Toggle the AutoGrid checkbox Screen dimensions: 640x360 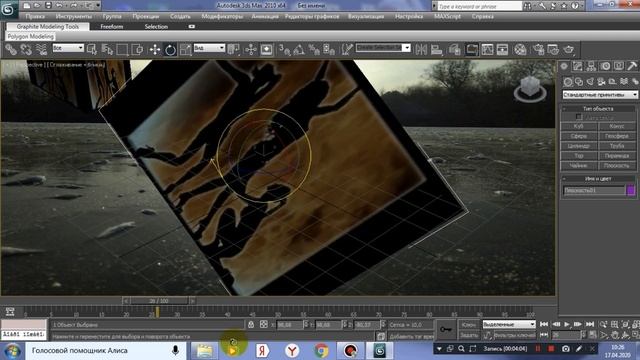pyautogui.click(x=579, y=117)
